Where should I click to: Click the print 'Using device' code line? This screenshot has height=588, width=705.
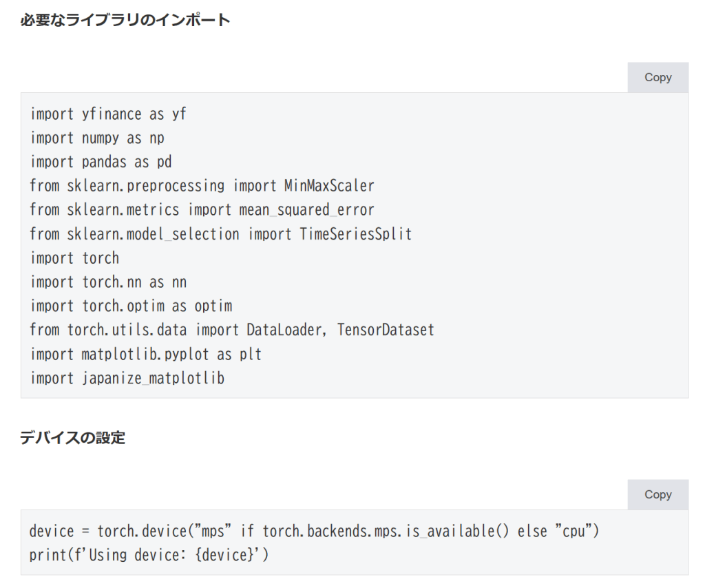[149, 555]
